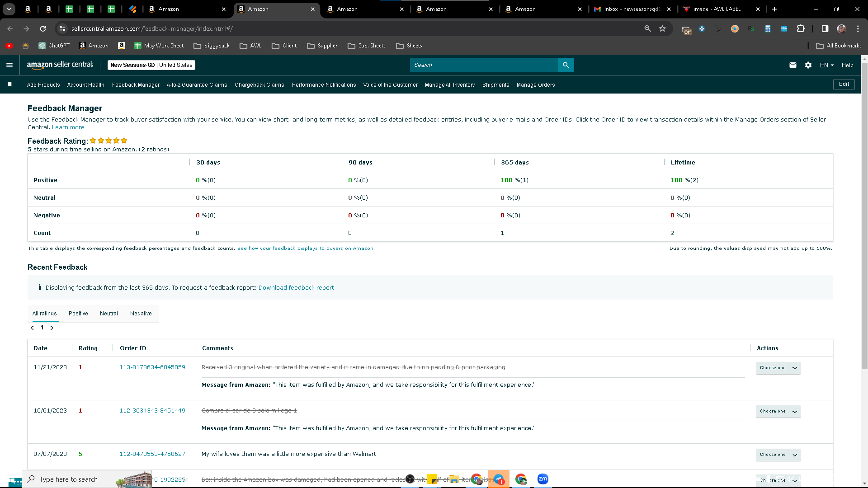Go to previous feedback page arrow
Screen dimensions: 868x488
(32, 328)
